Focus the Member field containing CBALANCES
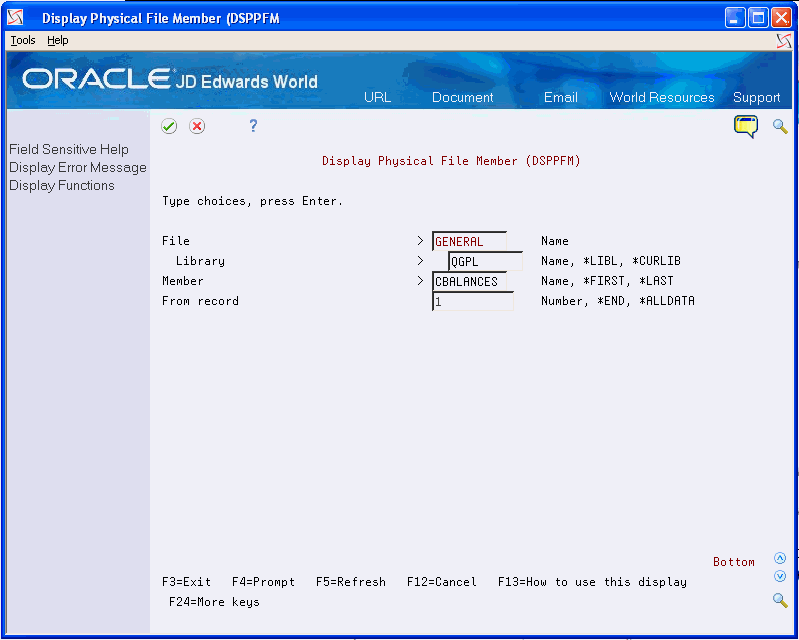The height and width of the screenshot is (640, 799). coord(469,281)
